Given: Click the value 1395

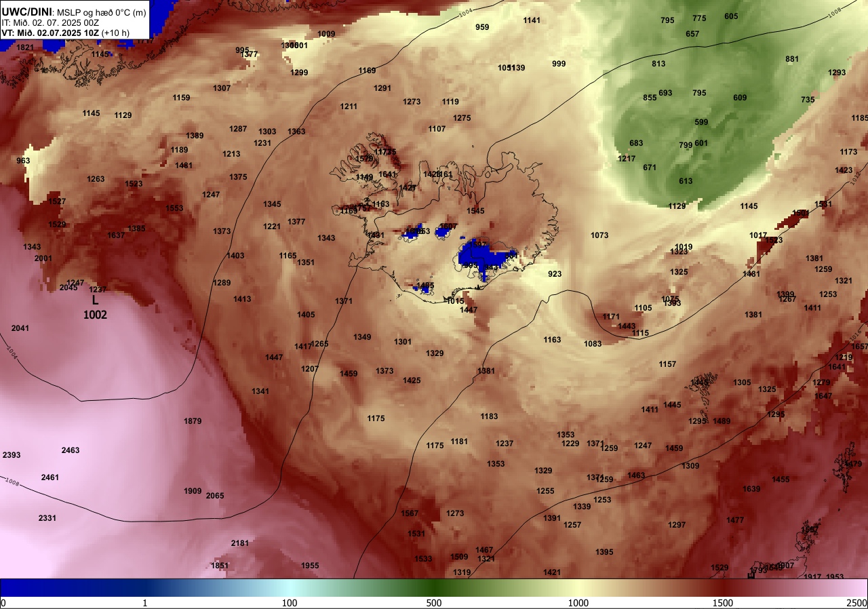Looking at the screenshot, I should pyautogui.click(x=604, y=552).
